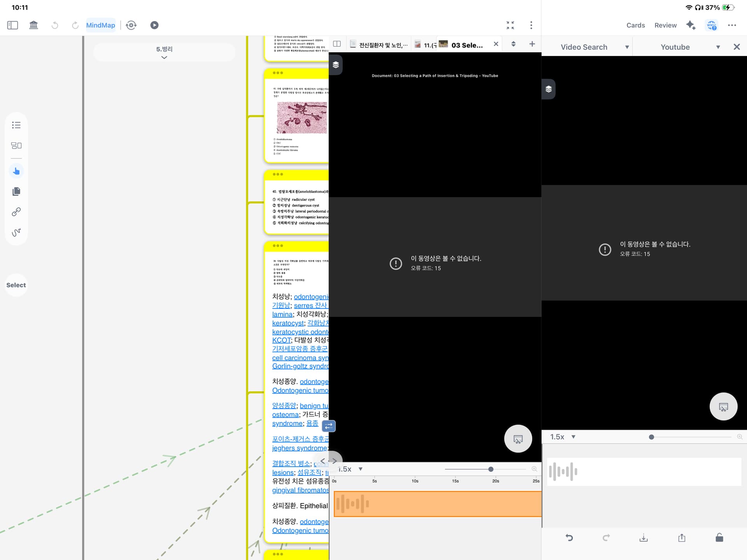The height and width of the screenshot is (560, 747).
Task: Open the library building icon
Action: pyautogui.click(x=34, y=25)
